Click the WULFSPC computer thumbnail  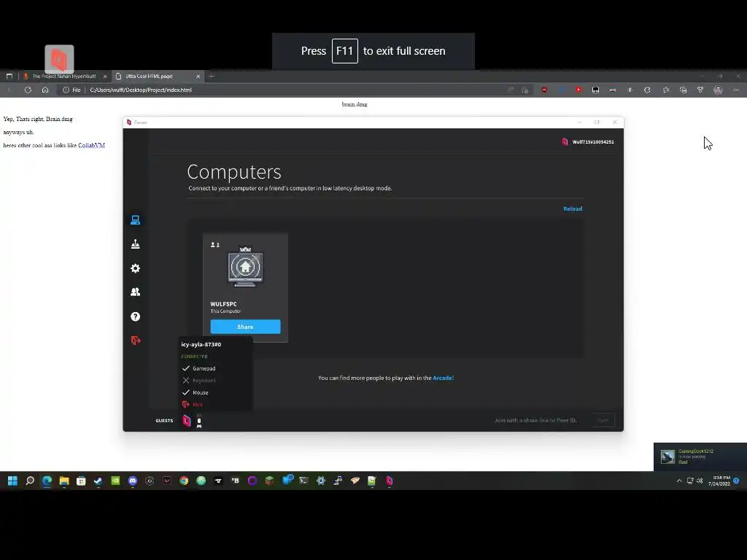tap(245, 267)
